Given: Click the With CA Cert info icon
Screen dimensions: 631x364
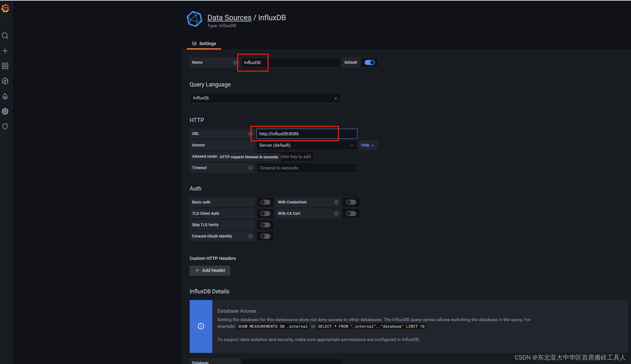Looking at the screenshot, I should pos(336,214).
